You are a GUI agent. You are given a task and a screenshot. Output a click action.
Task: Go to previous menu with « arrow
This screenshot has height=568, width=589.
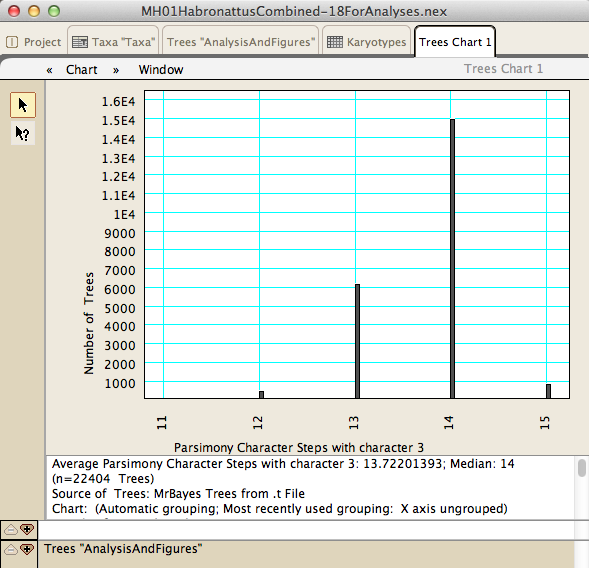tap(50, 70)
